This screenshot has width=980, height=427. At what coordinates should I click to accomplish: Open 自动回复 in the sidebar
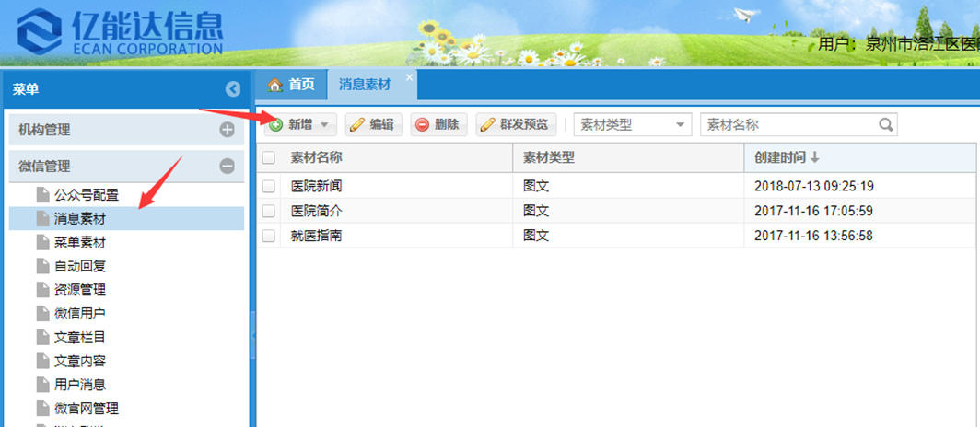tap(80, 266)
